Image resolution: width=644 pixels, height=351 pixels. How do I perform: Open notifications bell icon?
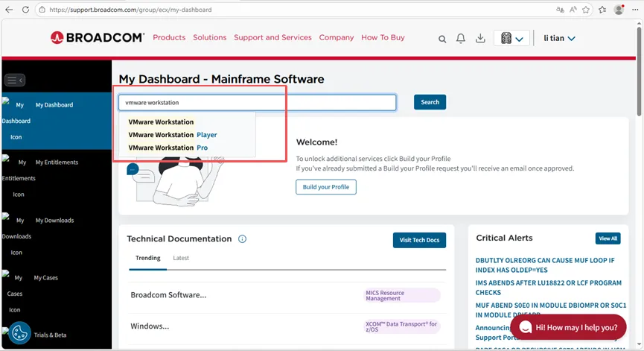pos(461,39)
